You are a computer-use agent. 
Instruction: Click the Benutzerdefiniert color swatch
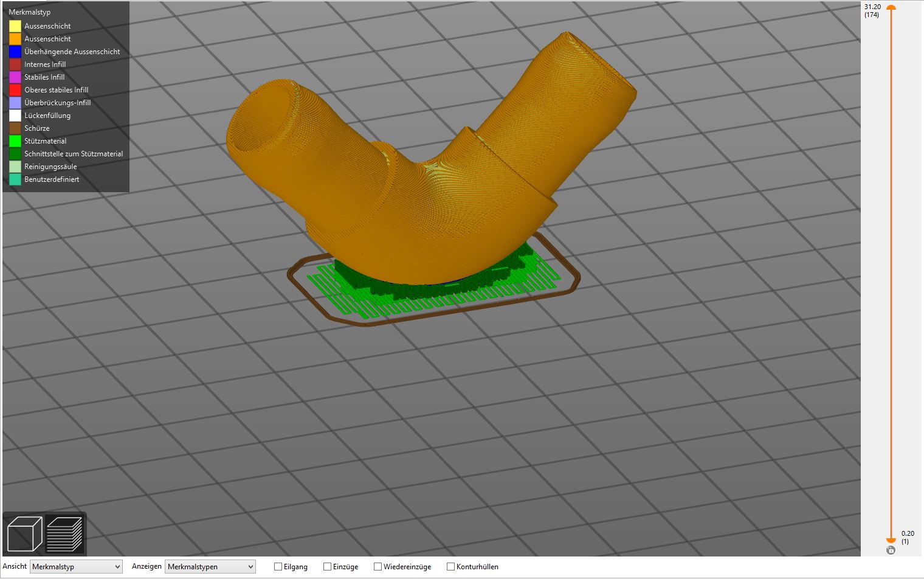pyautogui.click(x=15, y=179)
